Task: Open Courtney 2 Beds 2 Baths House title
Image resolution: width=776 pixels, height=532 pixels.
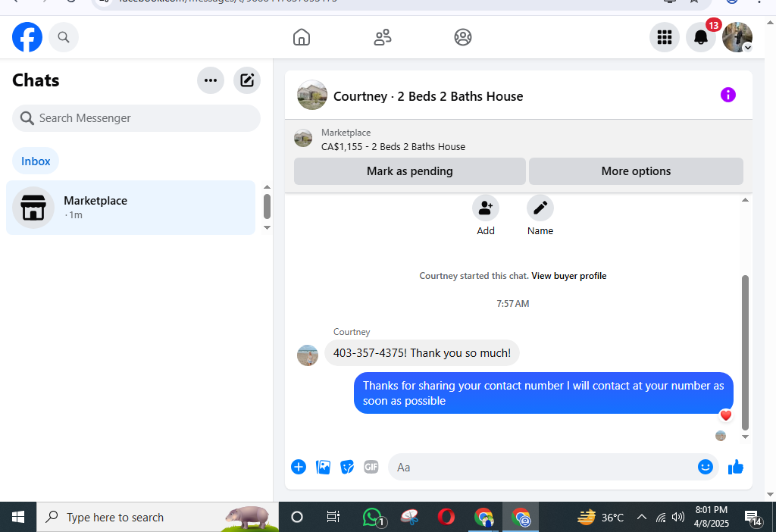Action: click(428, 96)
